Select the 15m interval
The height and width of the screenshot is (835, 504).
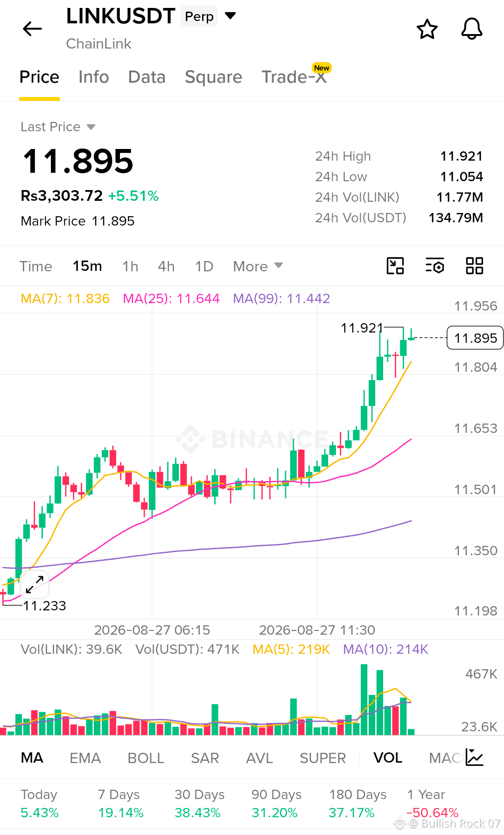(x=87, y=266)
